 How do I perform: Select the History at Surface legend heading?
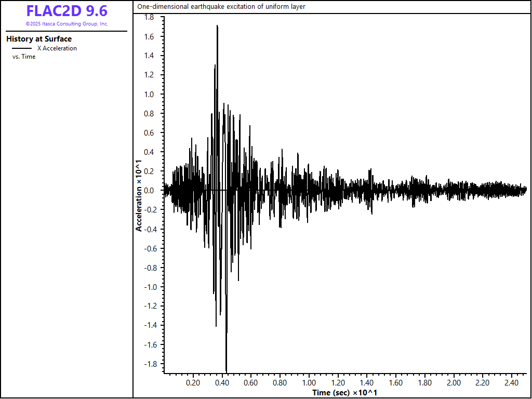[39, 39]
